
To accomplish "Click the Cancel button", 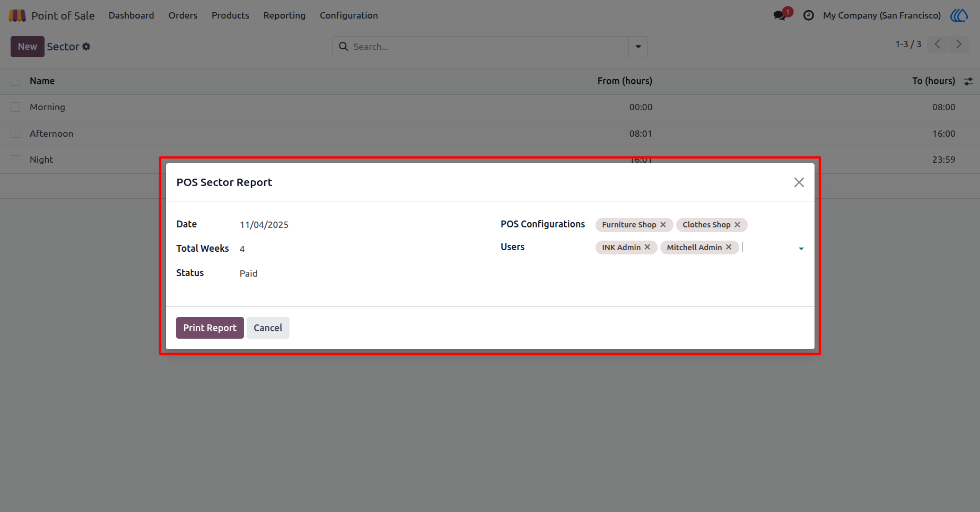I will 268,328.
